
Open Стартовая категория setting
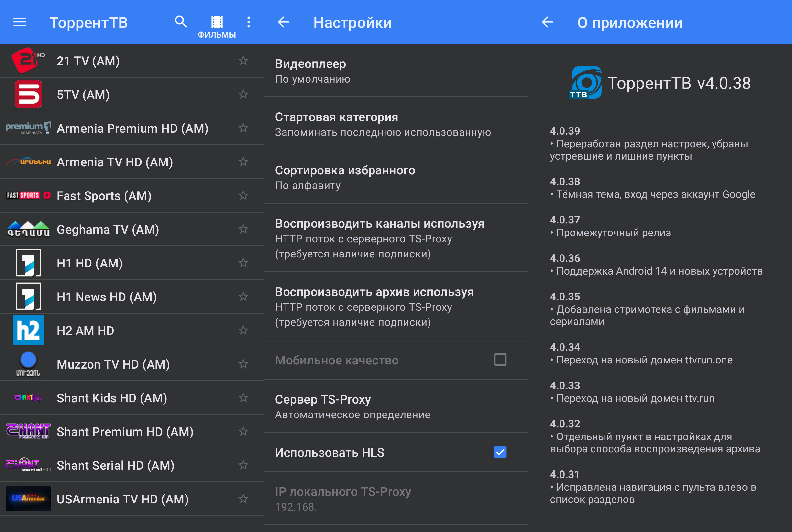click(x=396, y=124)
